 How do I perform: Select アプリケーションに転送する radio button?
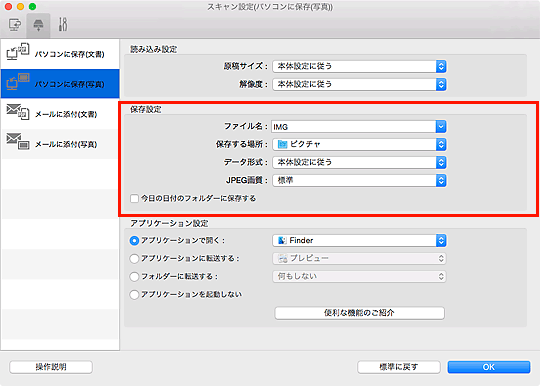(134, 258)
